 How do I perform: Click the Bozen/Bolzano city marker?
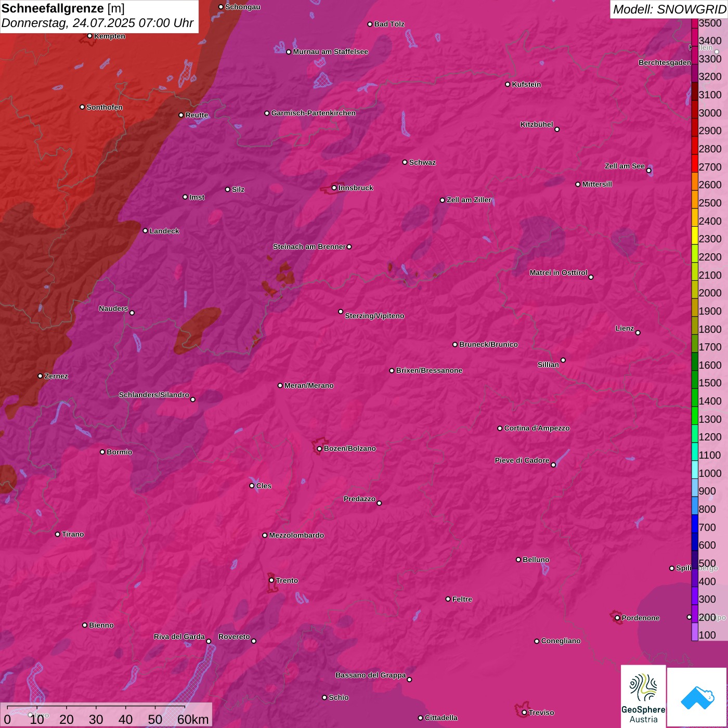[x=319, y=448]
